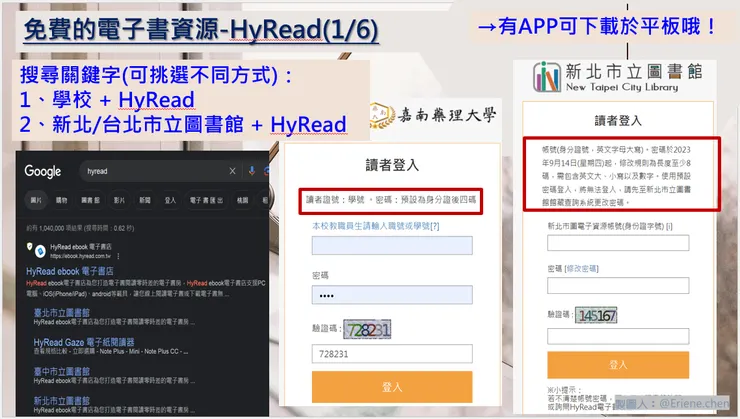Screen dimensions: 740x419
Task: Click the 嘉南藥理大學 emblem logo
Action: click(x=381, y=116)
